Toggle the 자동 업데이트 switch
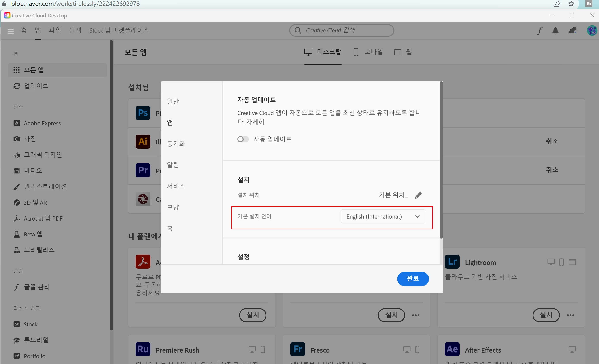Image resolution: width=599 pixels, height=364 pixels. pos(243,139)
